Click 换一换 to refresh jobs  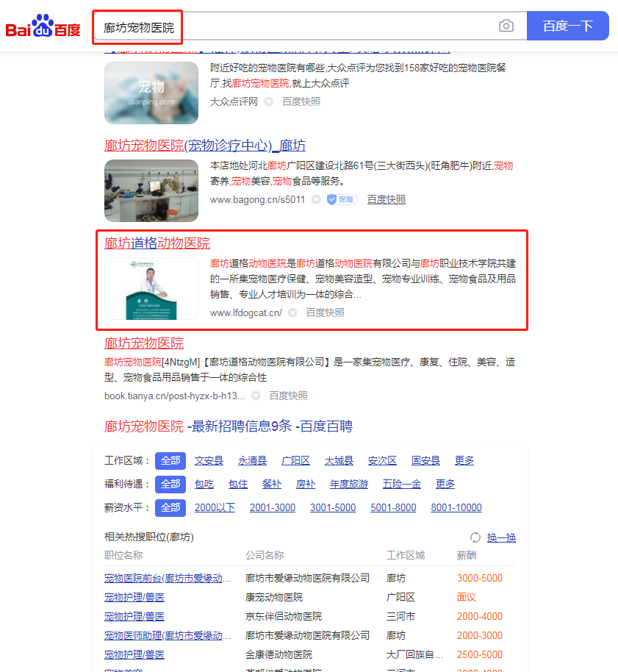[501, 538]
